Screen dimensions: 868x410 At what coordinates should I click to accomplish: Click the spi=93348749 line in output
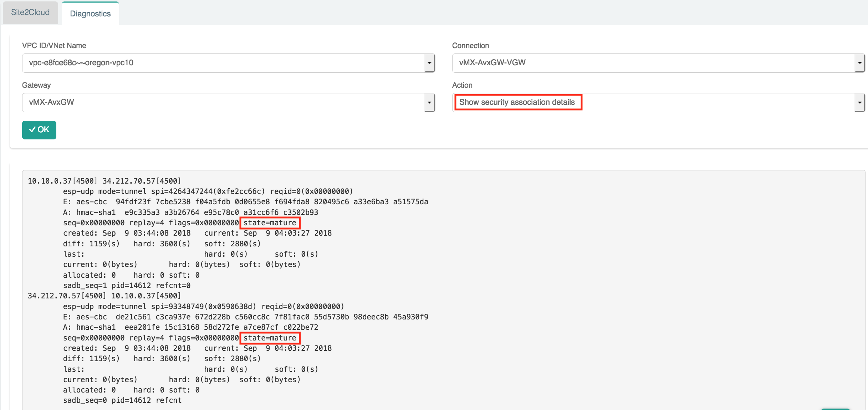[203, 307]
